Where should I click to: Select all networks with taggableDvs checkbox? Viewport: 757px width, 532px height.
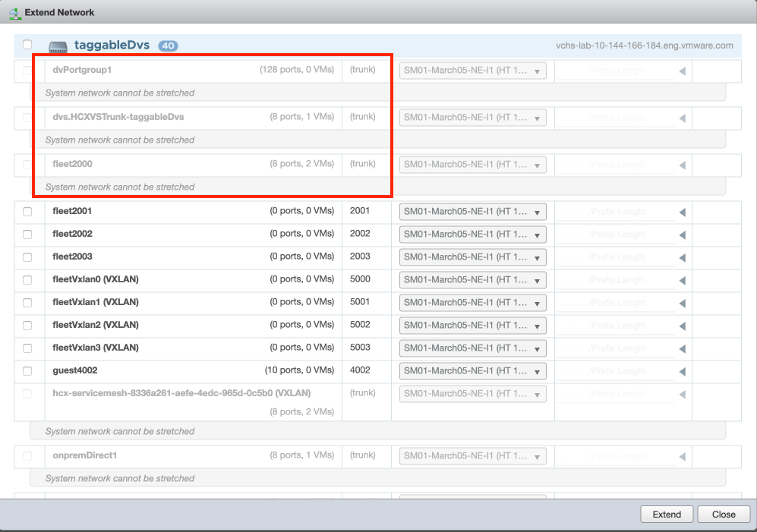27,45
